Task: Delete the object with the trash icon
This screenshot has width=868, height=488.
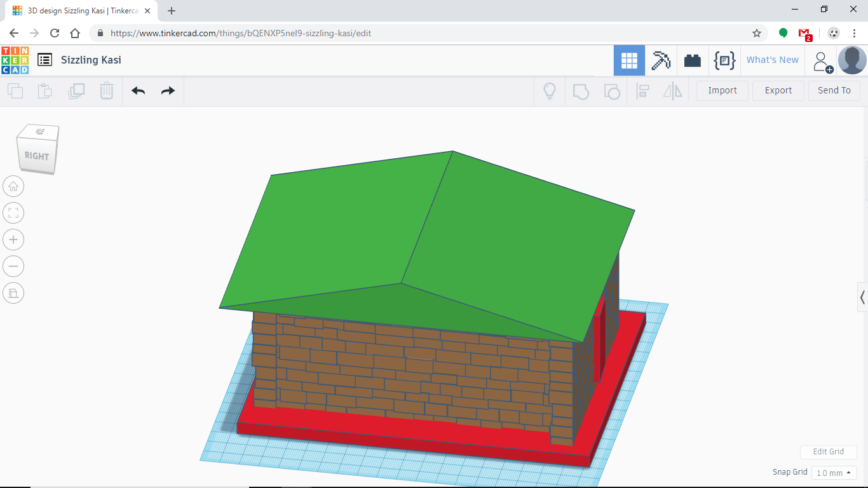Action: pyautogui.click(x=106, y=91)
